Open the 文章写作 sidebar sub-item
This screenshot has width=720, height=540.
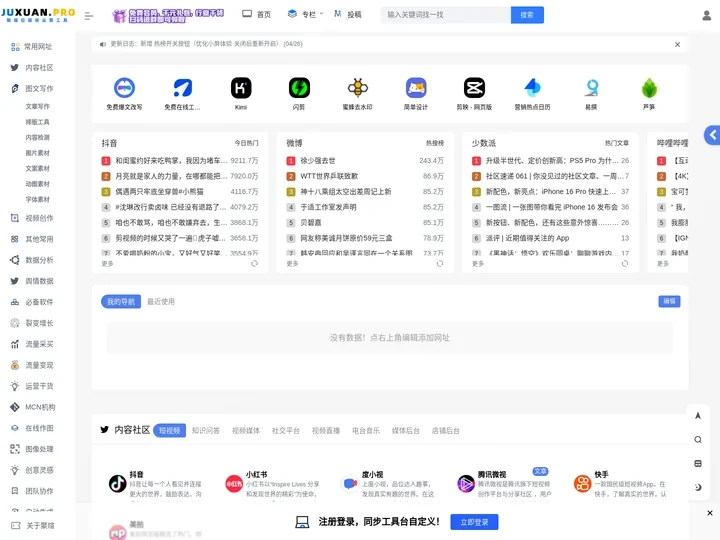[38, 106]
